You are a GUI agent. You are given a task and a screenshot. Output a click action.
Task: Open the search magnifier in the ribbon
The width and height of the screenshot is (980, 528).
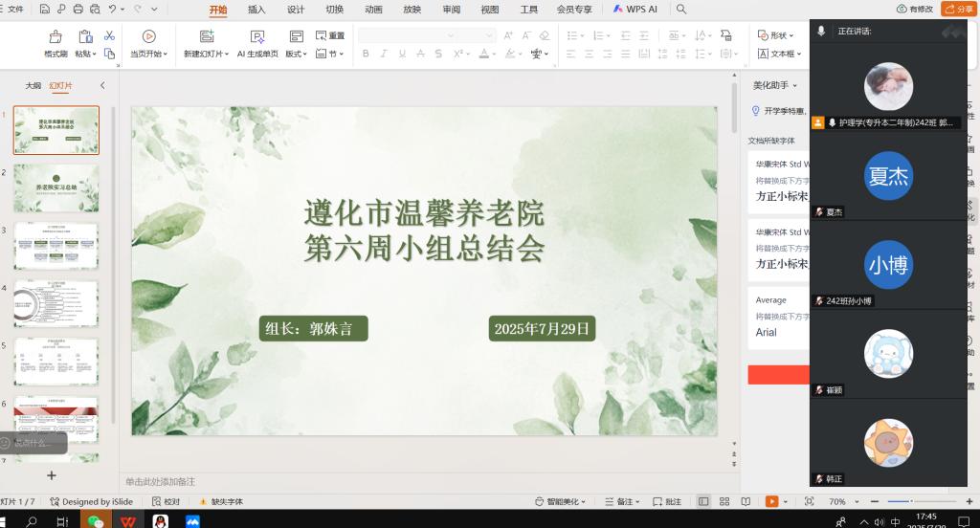click(681, 10)
